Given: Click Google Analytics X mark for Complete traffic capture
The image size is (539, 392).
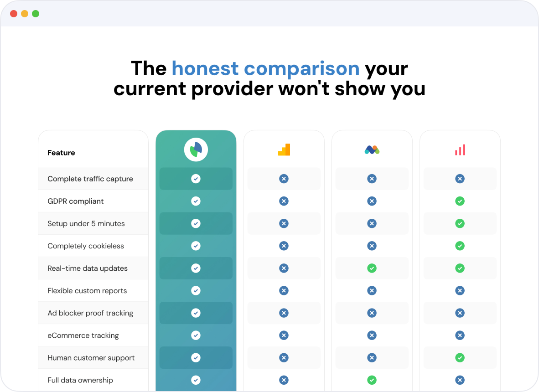Looking at the screenshot, I should click(284, 179).
